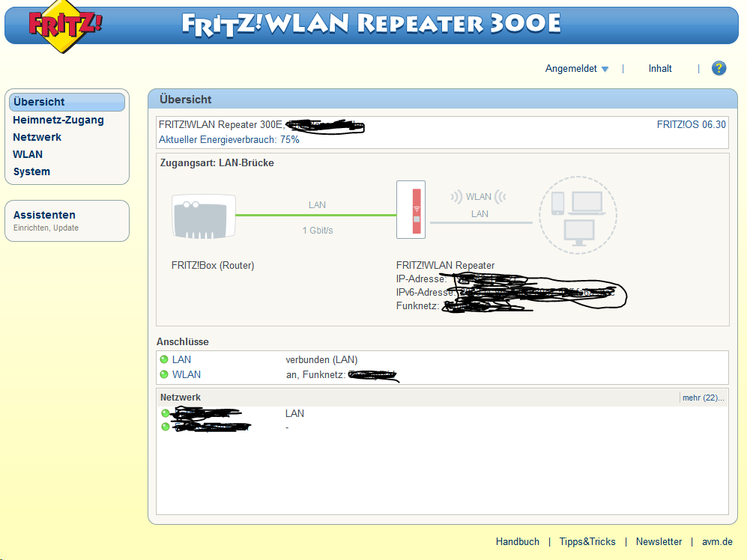Click the green status dot beside LAN

164,359
